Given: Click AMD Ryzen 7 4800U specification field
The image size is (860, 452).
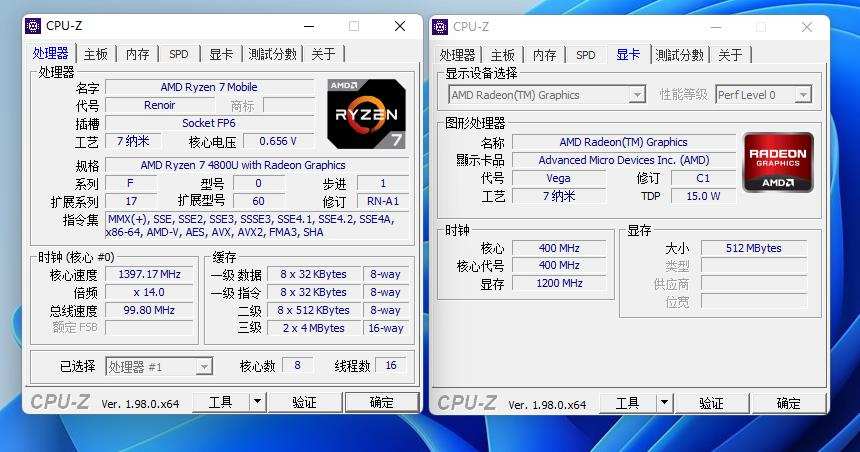Looking at the screenshot, I should [257, 165].
